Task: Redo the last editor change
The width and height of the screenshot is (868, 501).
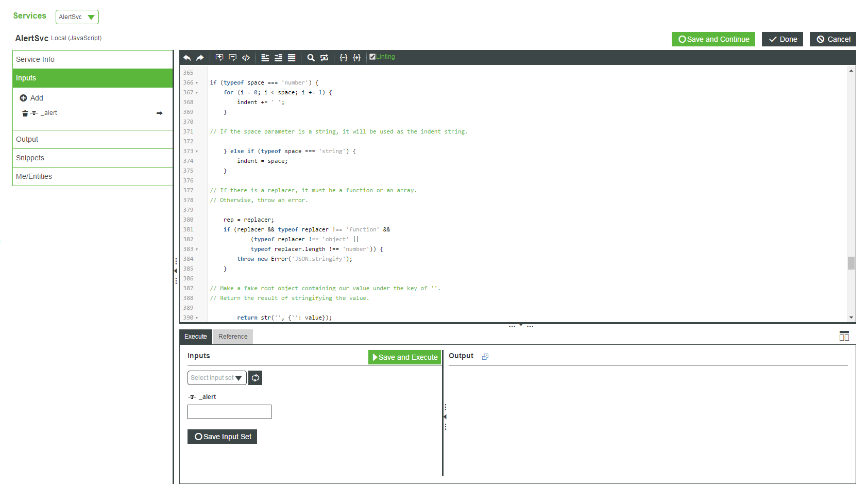Action: (x=200, y=58)
